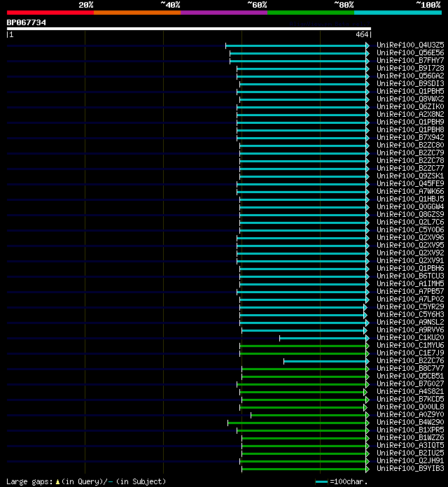
Task: Select the UniRef100_B7KCD5 label
Action: point(410,399)
